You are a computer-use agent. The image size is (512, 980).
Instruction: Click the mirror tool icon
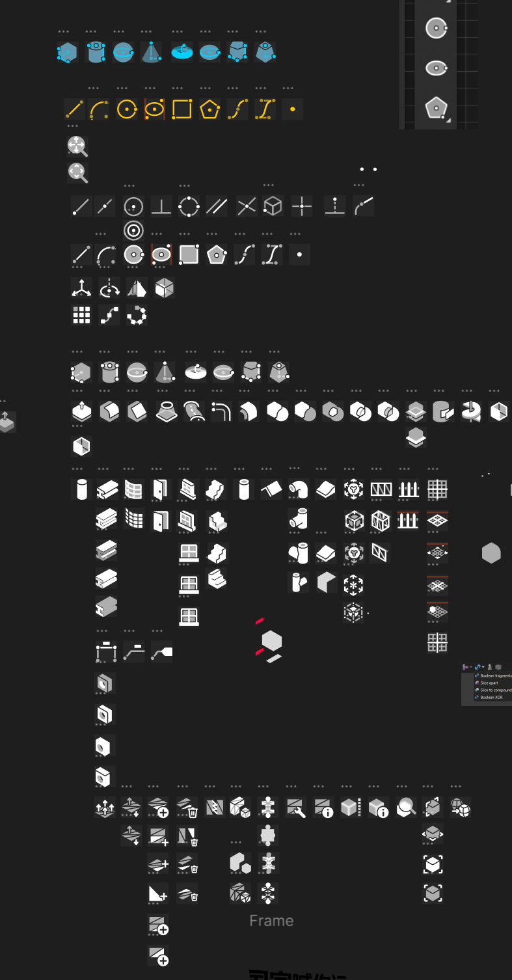pos(137,288)
